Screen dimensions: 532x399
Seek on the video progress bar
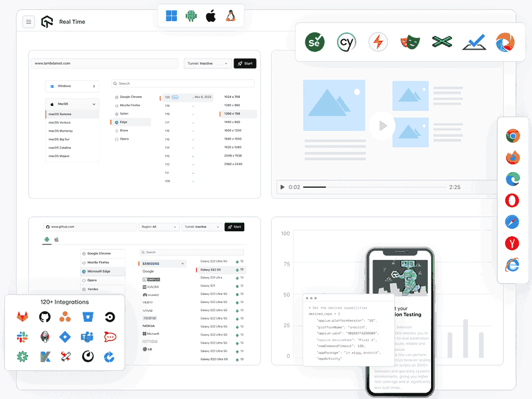click(374, 187)
